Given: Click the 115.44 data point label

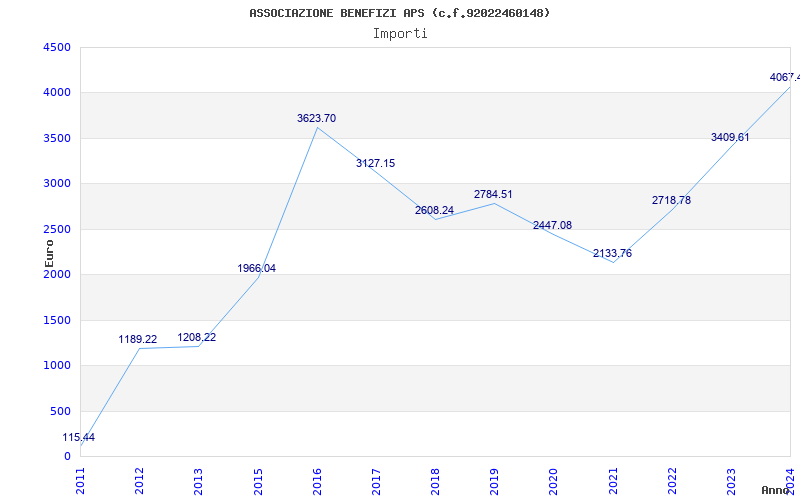Looking at the screenshot, I should [78, 437].
